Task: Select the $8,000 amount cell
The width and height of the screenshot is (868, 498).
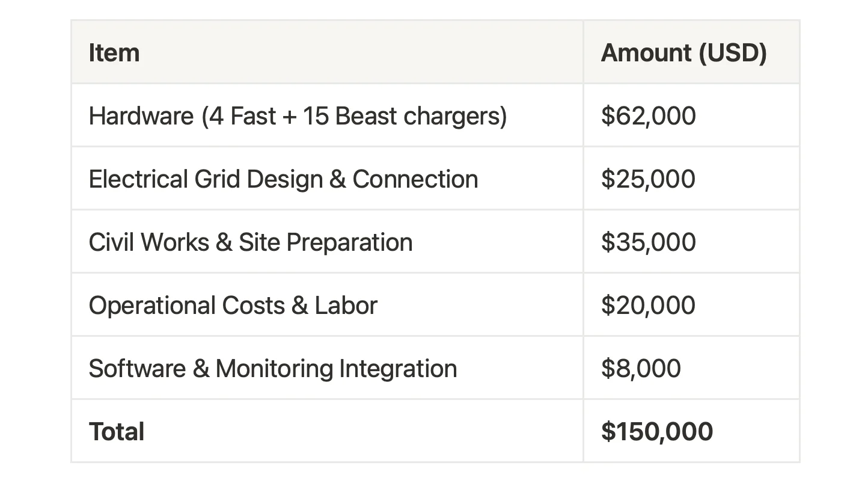Action: click(691, 368)
